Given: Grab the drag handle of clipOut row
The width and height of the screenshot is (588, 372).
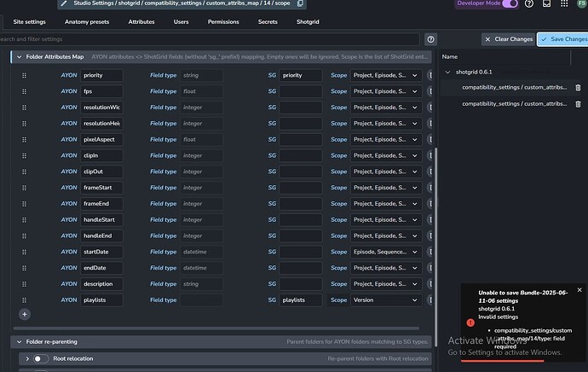Looking at the screenshot, I should [24, 172].
